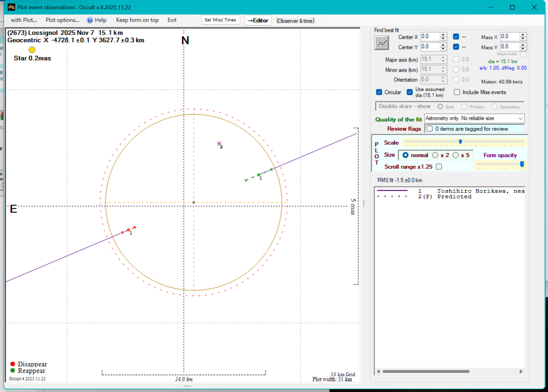Enable Include Miss events checkbox
This screenshot has height=392, width=548.
click(x=457, y=92)
